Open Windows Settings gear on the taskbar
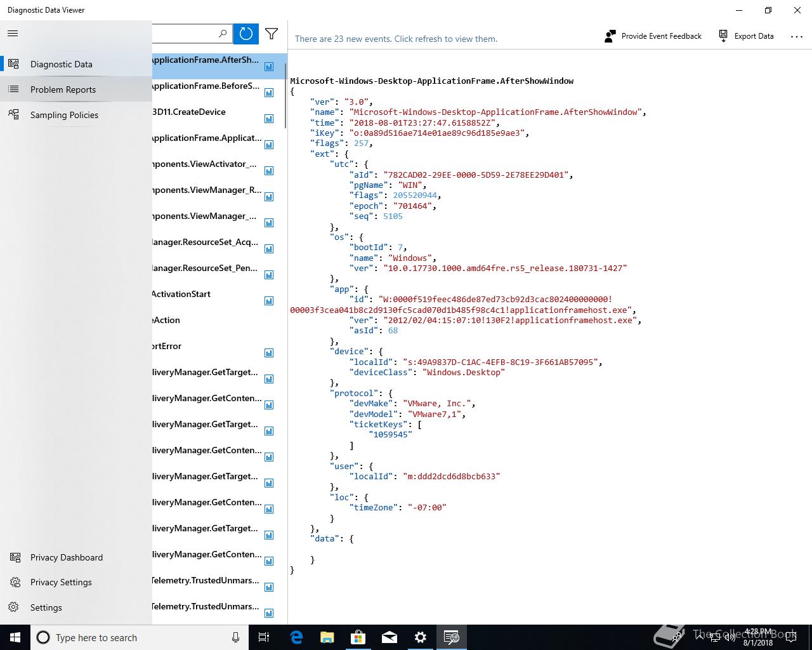 [420, 637]
